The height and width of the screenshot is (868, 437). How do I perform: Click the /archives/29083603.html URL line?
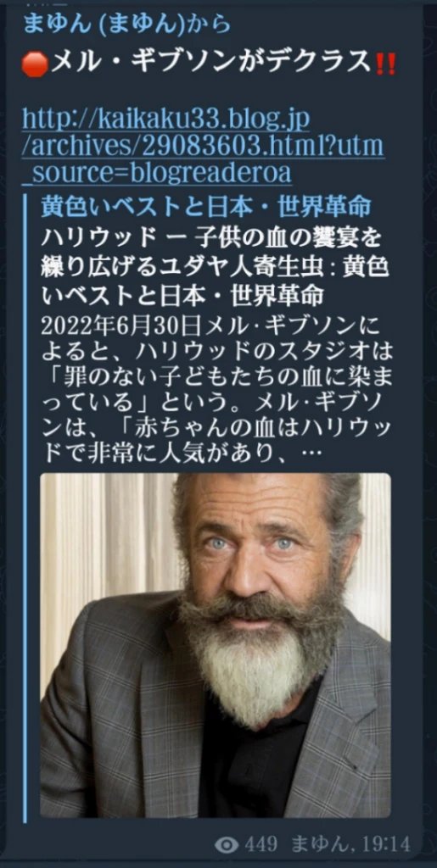[x=204, y=147]
